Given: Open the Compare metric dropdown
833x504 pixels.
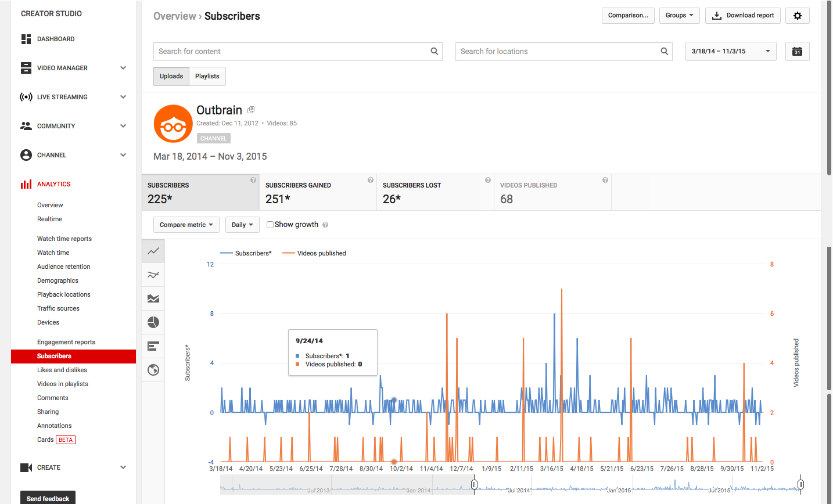Looking at the screenshot, I should tap(186, 225).
